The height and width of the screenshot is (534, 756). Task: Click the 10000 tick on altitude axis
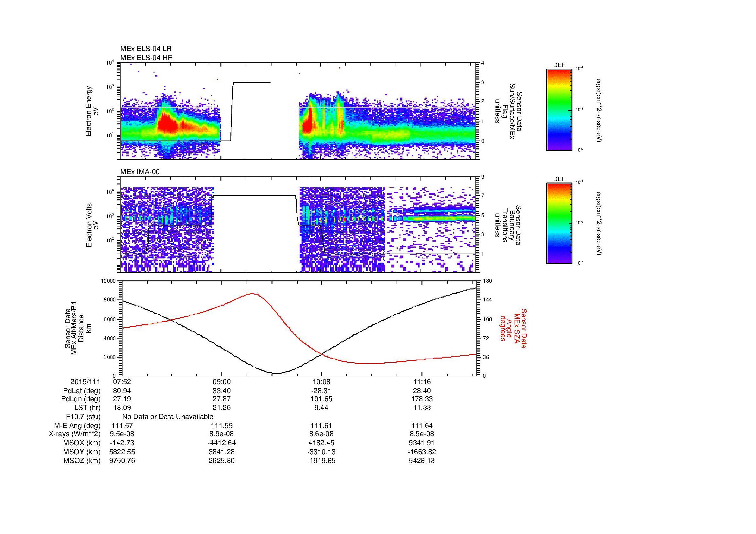point(108,281)
